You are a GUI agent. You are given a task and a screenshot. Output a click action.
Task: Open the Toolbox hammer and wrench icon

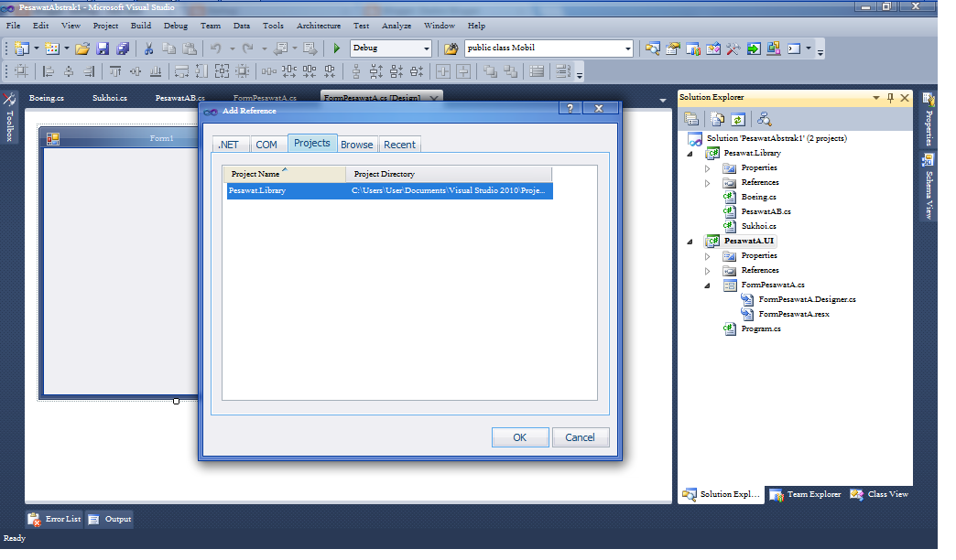[x=733, y=48]
